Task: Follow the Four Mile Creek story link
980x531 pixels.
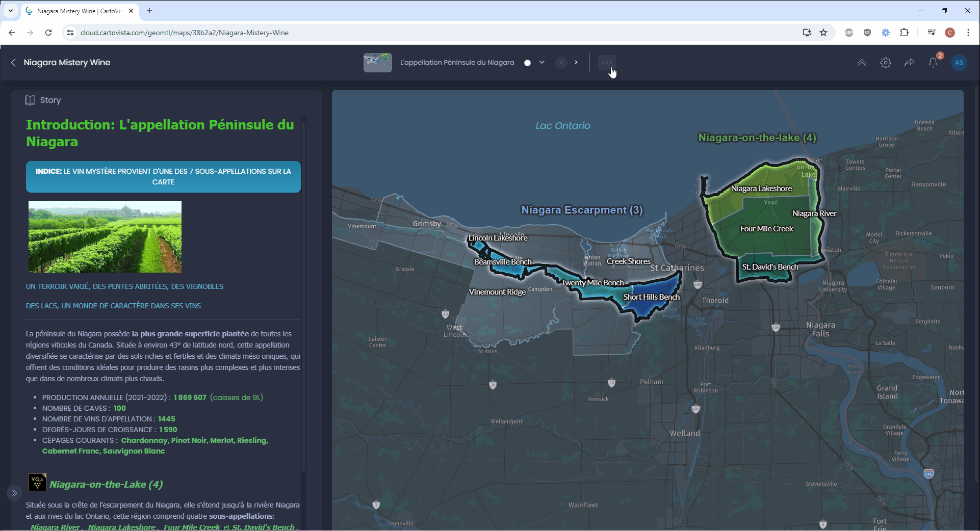Action: tap(192, 527)
